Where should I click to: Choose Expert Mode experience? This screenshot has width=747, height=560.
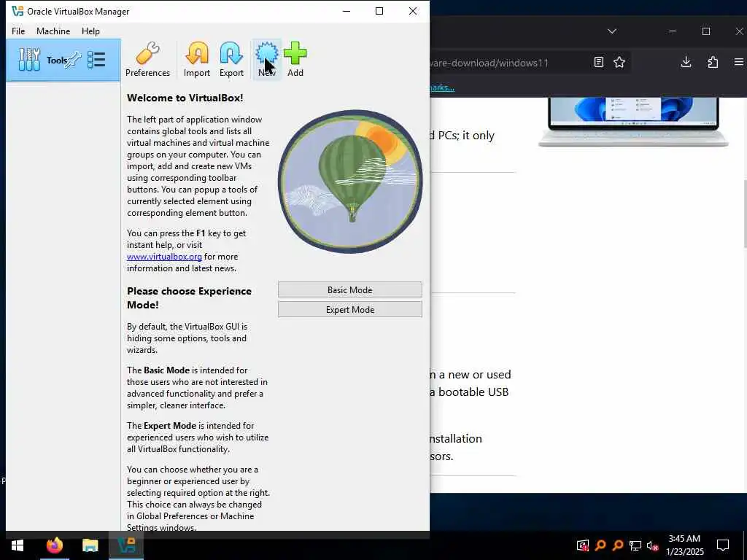coord(349,309)
